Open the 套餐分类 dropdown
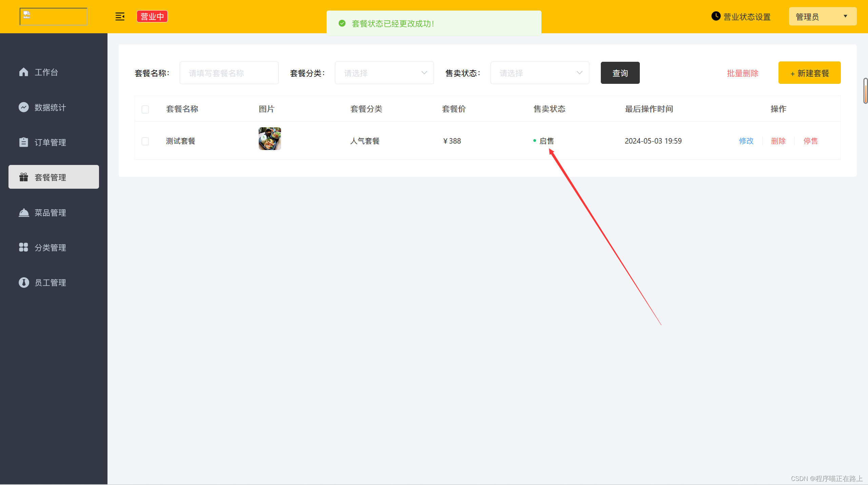This screenshot has width=868, height=485. [x=384, y=73]
